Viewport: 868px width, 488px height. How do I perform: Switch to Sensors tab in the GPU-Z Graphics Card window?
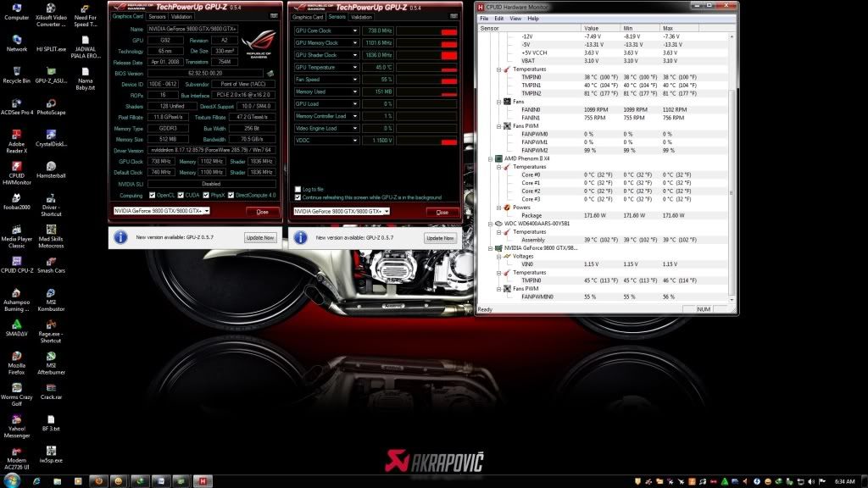point(158,17)
